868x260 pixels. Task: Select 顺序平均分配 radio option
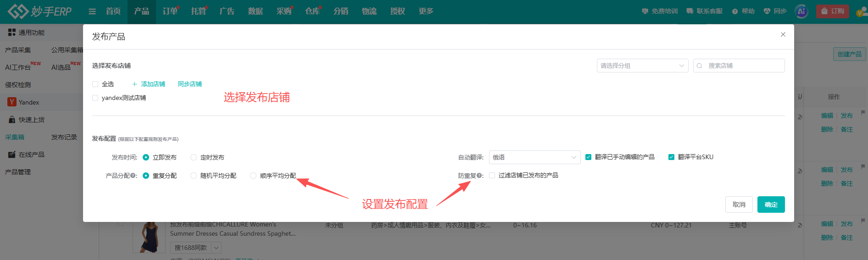coord(253,176)
